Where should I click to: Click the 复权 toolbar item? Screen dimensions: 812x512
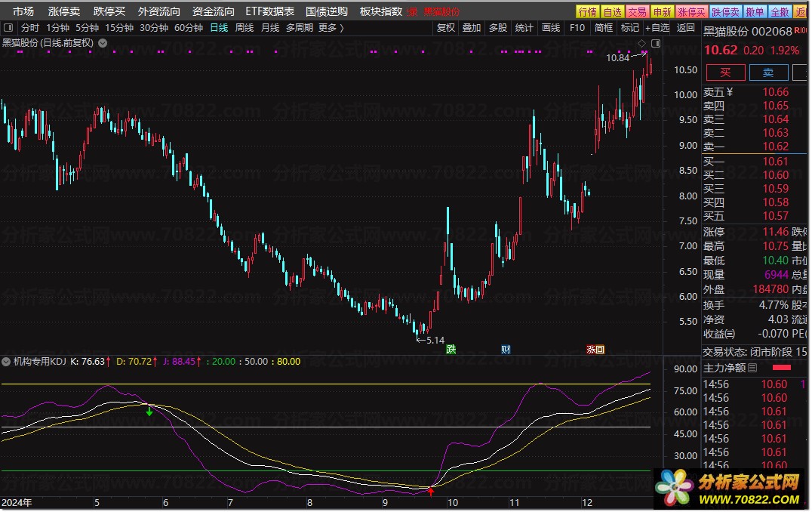(x=446, y=27)
